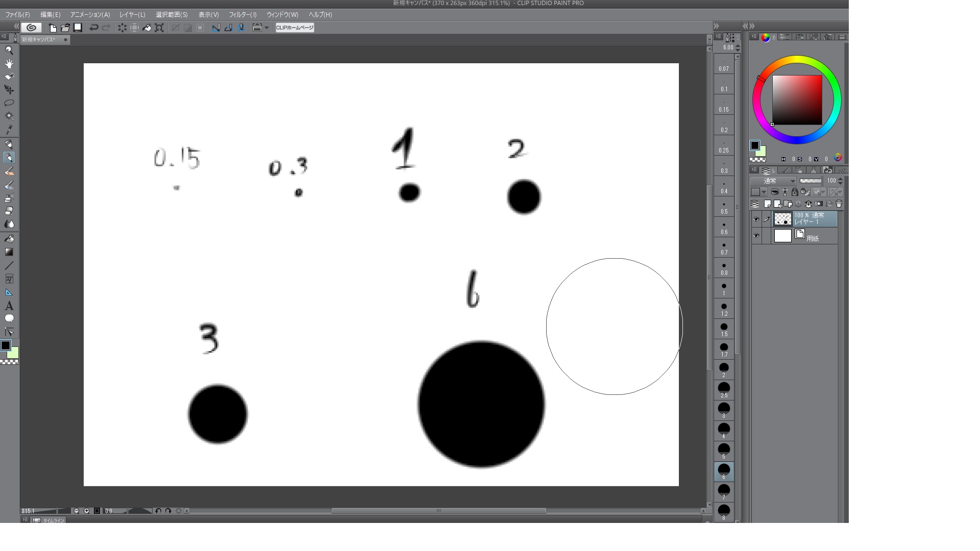Select the Eraser tool

point(9,211)
